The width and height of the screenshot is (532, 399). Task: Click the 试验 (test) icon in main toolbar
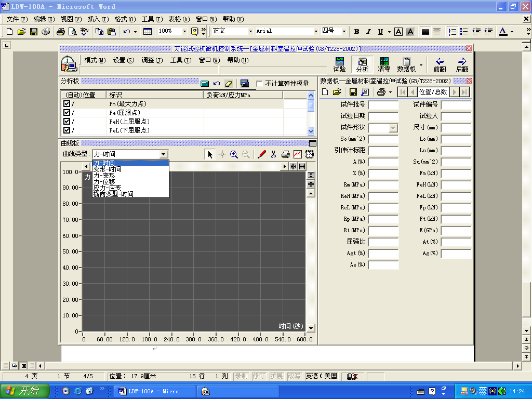[339, 63]
